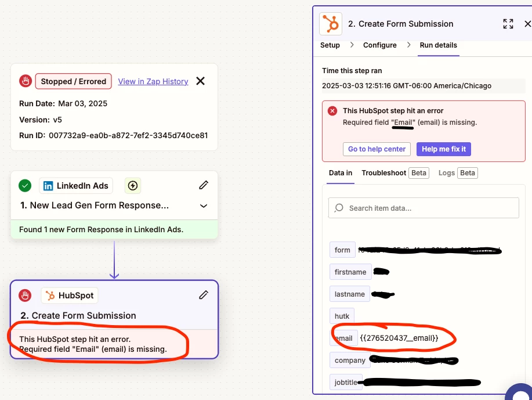The width and height of the screenshot is (532, 400).
Task: Switch to the Run details tab
Action: coord(438,45)
